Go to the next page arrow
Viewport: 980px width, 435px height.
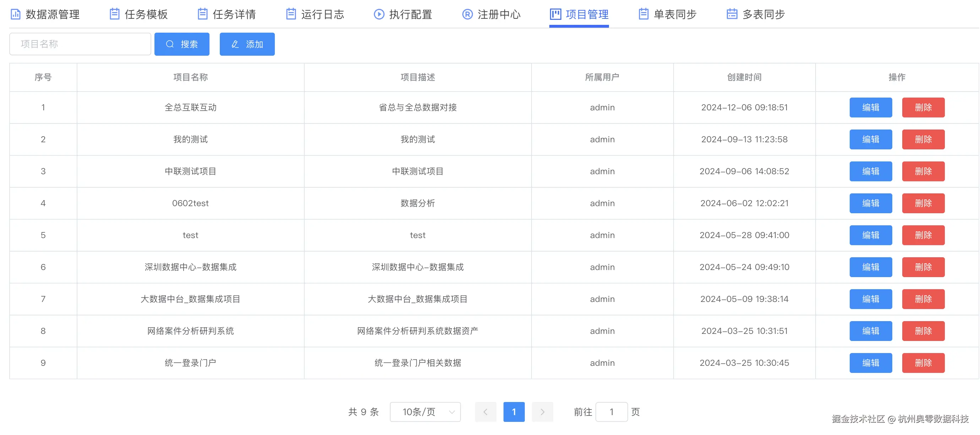click(542, 412)
